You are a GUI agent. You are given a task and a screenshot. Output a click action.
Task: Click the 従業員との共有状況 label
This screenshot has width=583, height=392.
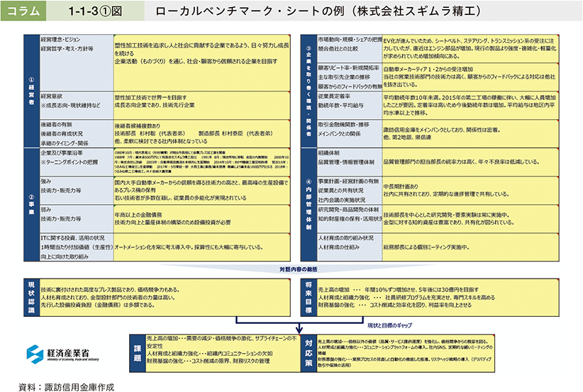[x=340, y=190]
